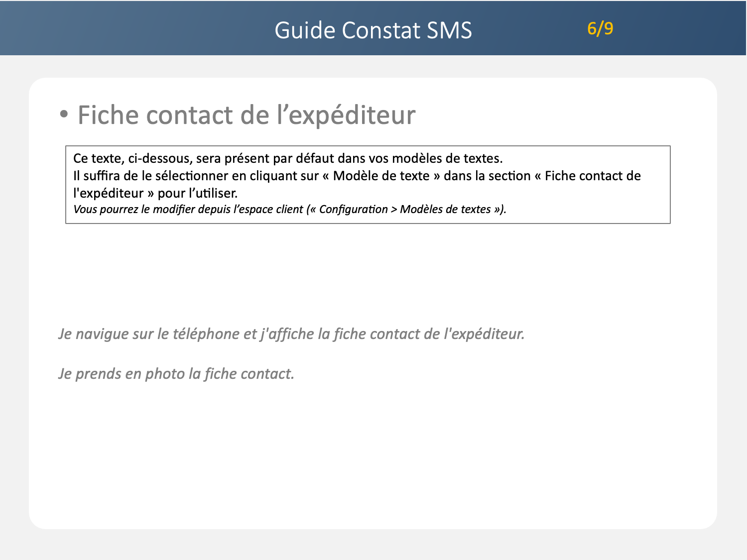Screen dimensions: 747x560
Task: Click the yellow 6/9 page indicator
Action: tap(600, 28)
